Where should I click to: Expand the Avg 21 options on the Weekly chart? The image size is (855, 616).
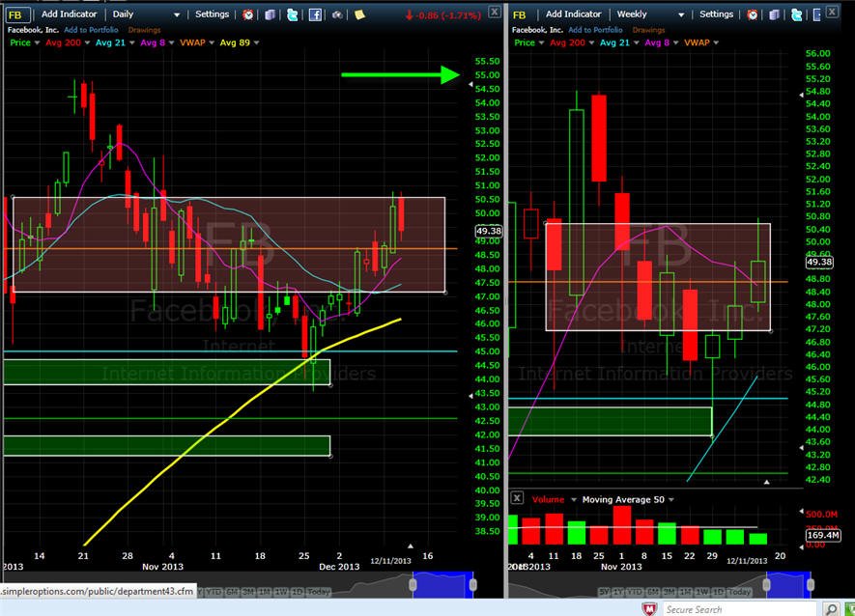(x=636, y=42)
